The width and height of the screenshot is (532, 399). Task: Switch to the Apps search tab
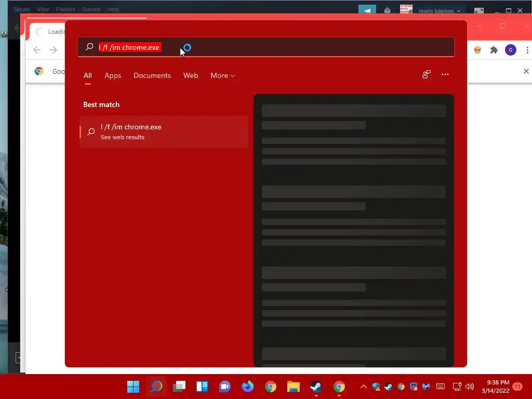[x=113, y=75]
